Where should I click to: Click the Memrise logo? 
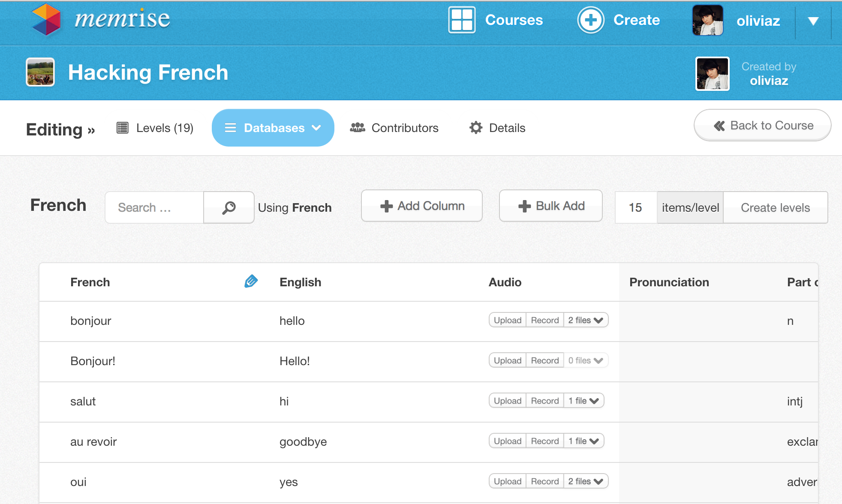click(x=100, y=19)
